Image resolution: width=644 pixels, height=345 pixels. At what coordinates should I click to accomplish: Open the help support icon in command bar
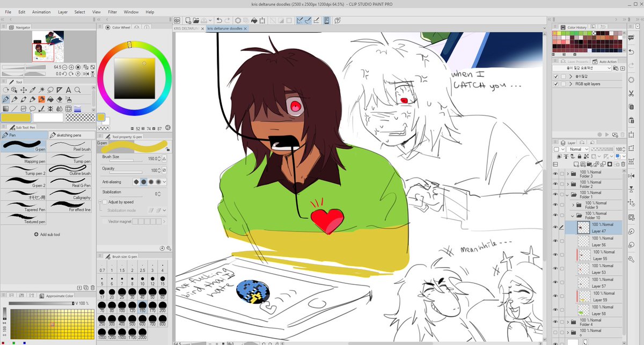[337, 20]
